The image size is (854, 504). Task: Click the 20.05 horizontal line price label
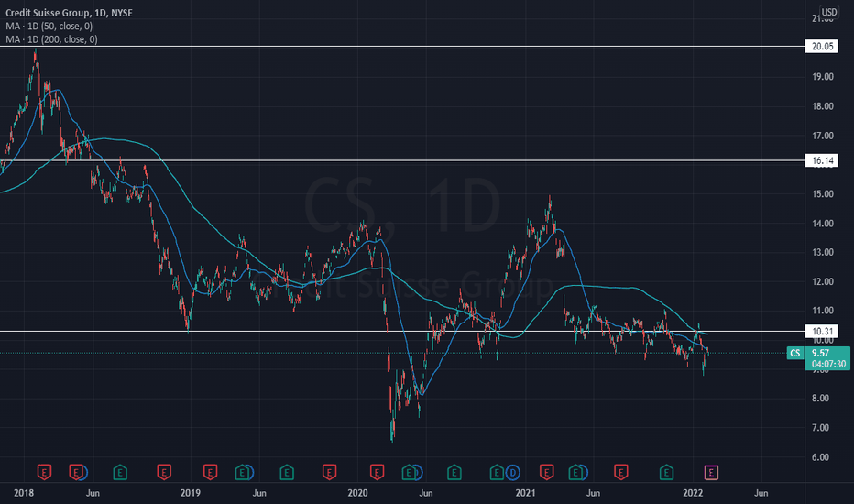[822, 47]
